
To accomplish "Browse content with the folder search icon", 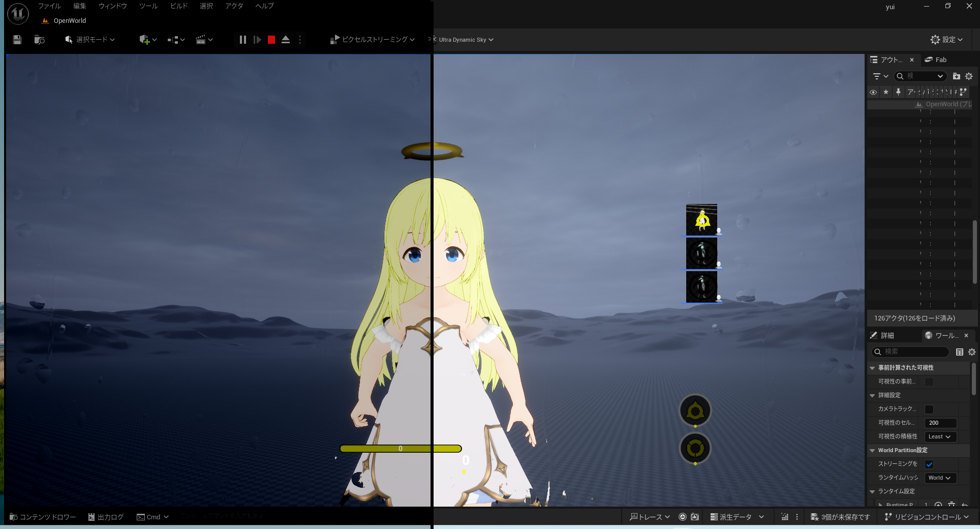I will click(x=39, y=40).
